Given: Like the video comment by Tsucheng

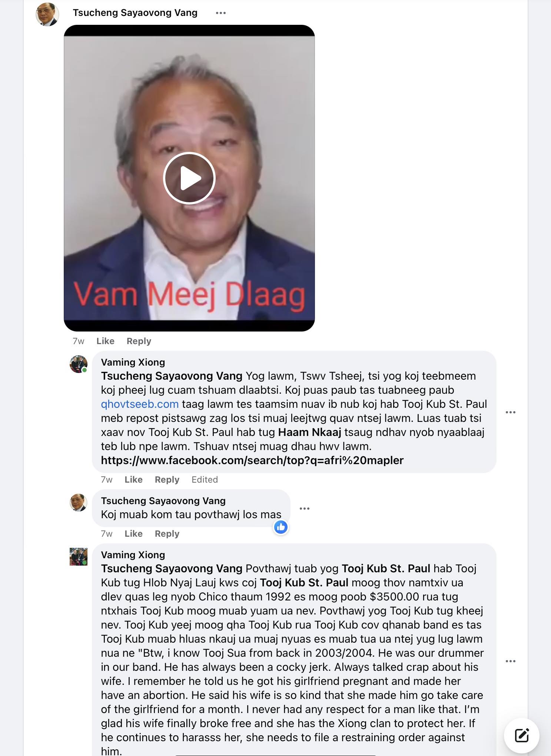Looking at the screenshot, I should [x=105, y=341].
